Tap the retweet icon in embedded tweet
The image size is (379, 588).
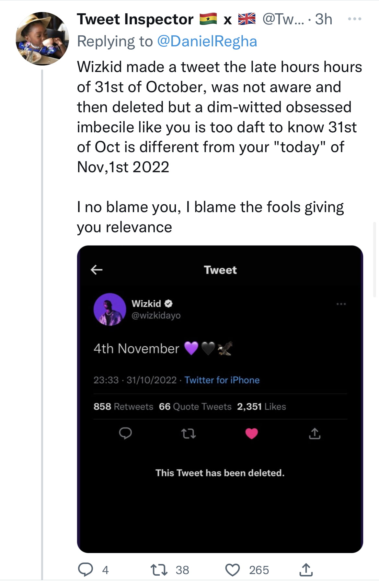(x=188, y=433)
